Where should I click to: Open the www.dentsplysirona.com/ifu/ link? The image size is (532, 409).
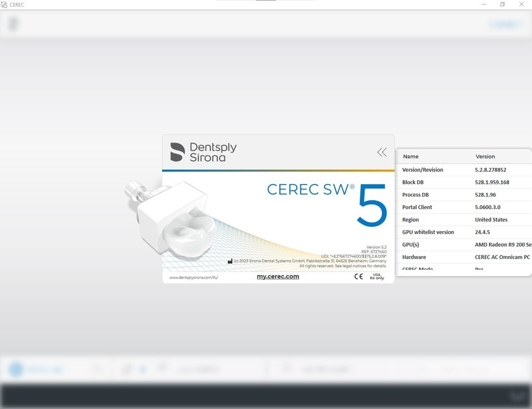pyautogui.click(x=196, y=276)
